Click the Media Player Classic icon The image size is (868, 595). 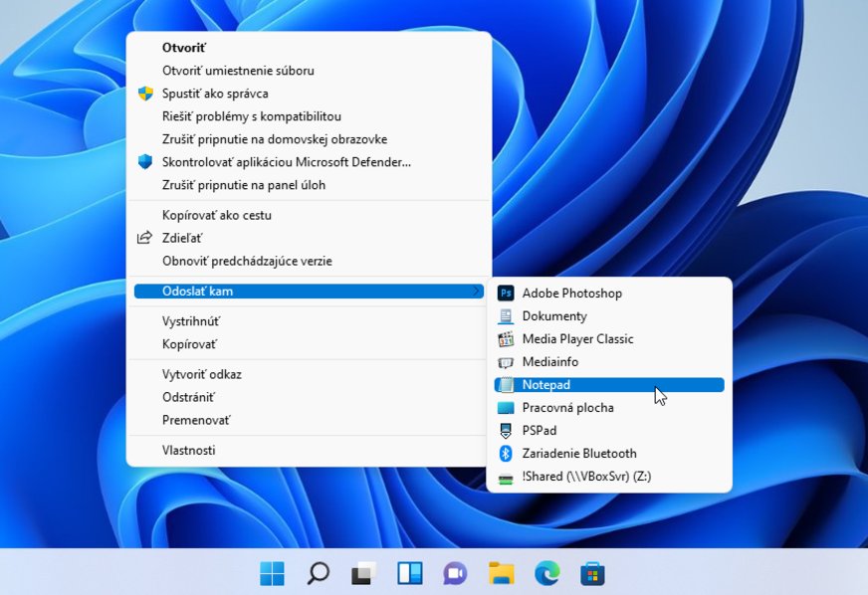506,339
